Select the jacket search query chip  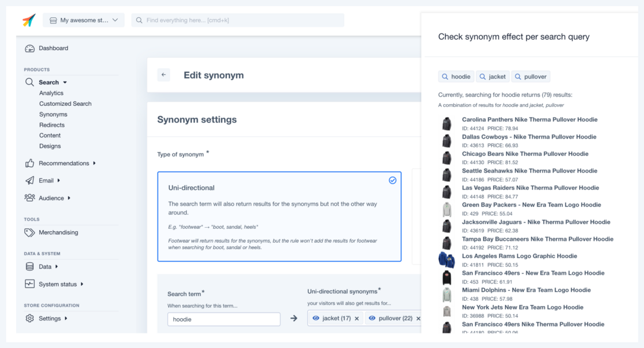[x=493, y=77]
